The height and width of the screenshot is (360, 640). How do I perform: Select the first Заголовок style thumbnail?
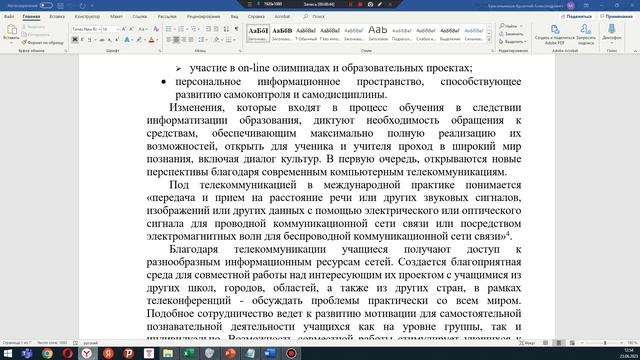coord(258,33)
